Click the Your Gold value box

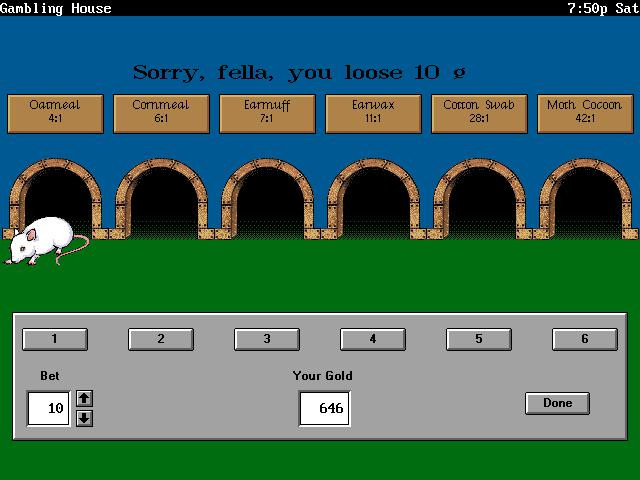(324, 408)
